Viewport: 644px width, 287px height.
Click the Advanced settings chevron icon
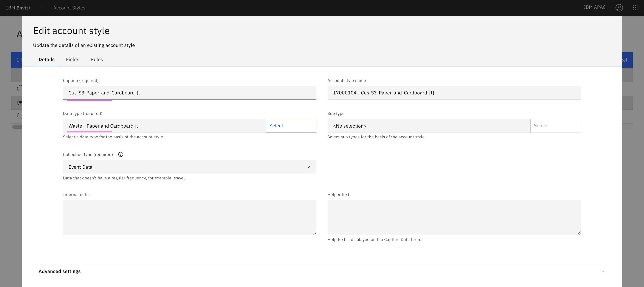coord(602,271)
